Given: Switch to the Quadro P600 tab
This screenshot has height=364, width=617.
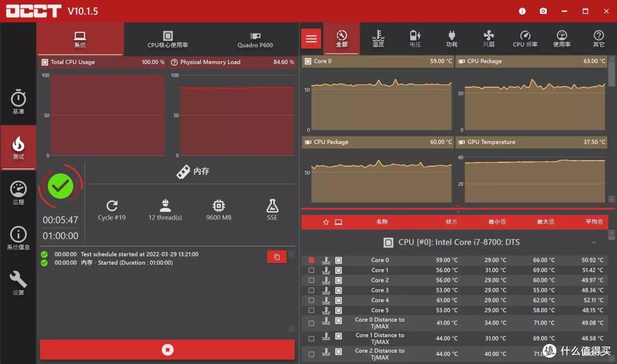Looking at the screenshot, I should 255,39.
